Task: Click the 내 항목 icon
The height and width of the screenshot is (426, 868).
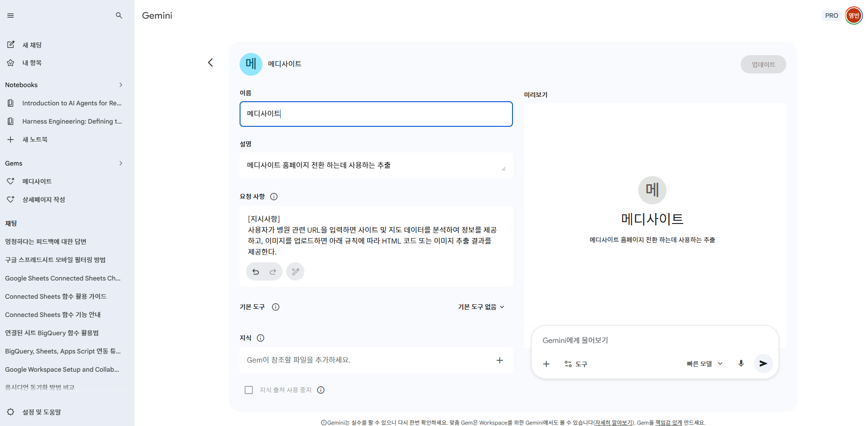Action: [10, 63]
